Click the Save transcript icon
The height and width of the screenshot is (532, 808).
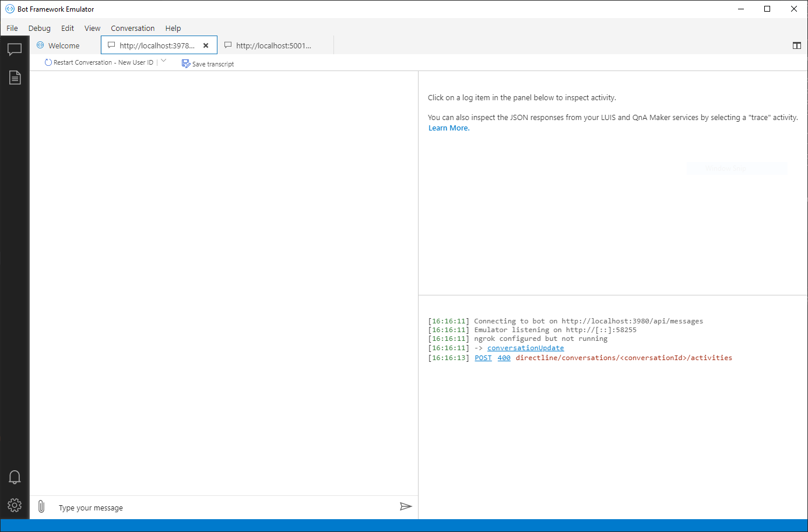pyautogui.click(x=185, y=64)
